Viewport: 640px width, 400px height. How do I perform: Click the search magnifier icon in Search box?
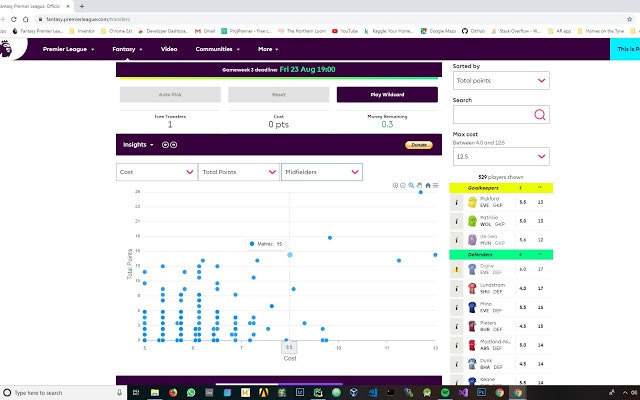(x=540, y=115)
